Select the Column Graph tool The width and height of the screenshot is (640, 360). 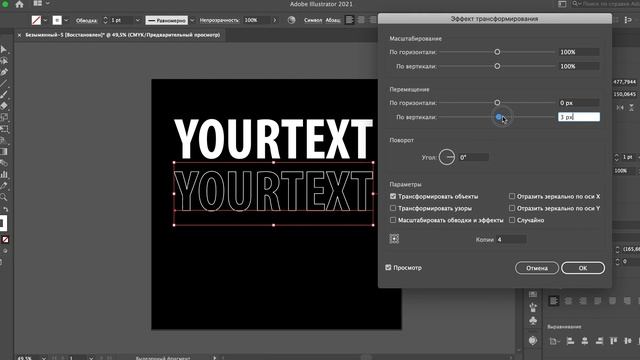[x=4, y=174]
